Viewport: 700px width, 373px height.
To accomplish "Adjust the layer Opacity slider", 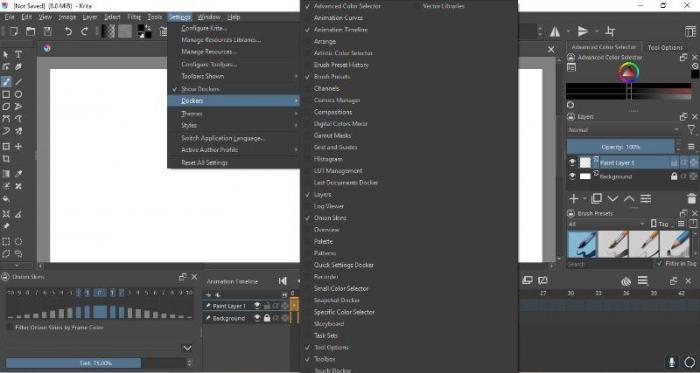I will tap(621, 146).
